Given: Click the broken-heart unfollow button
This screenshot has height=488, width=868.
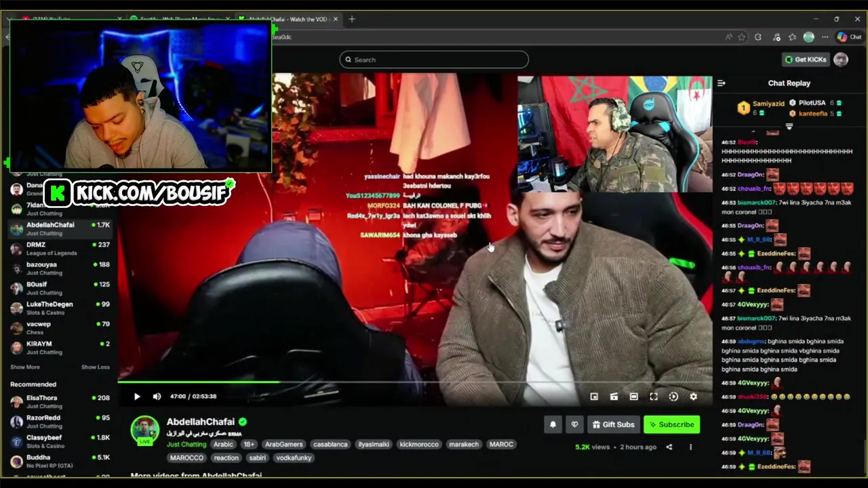Looking at the screenshot, I should point(574,424).
